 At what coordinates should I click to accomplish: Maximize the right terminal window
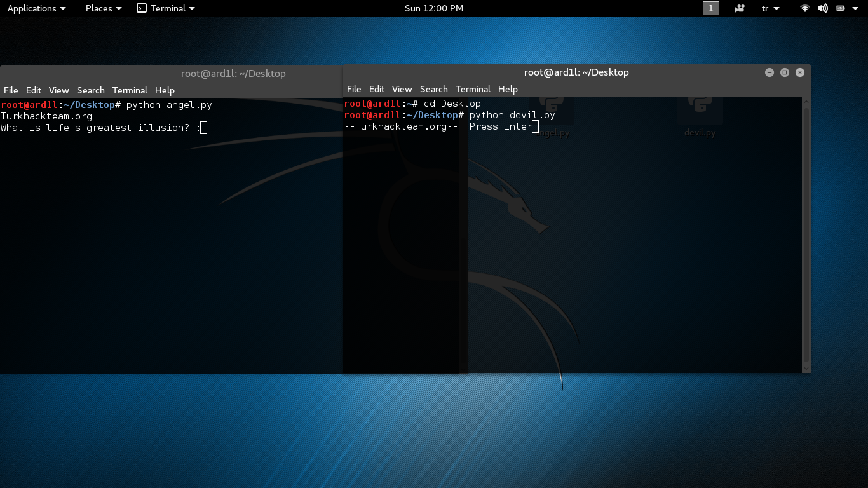tap(785, 72)
